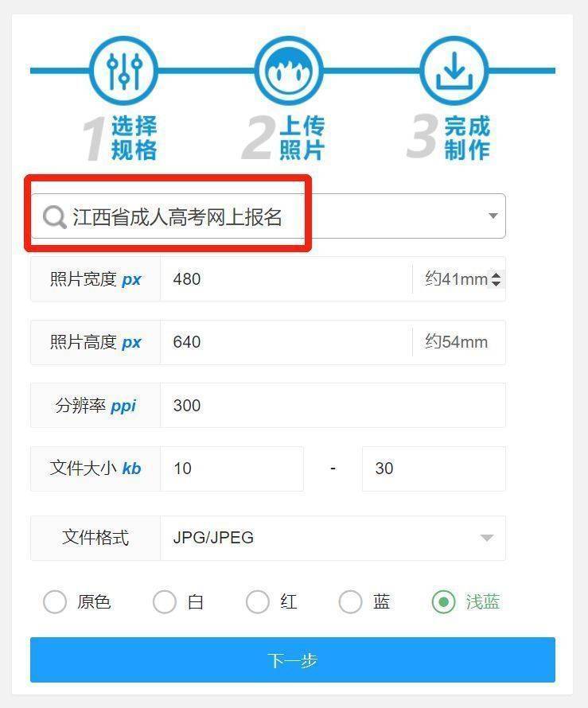The height and width of the screenshot is (708, 588).
Task: Go to the 完成制作 step label
Action: click(467, 138)
